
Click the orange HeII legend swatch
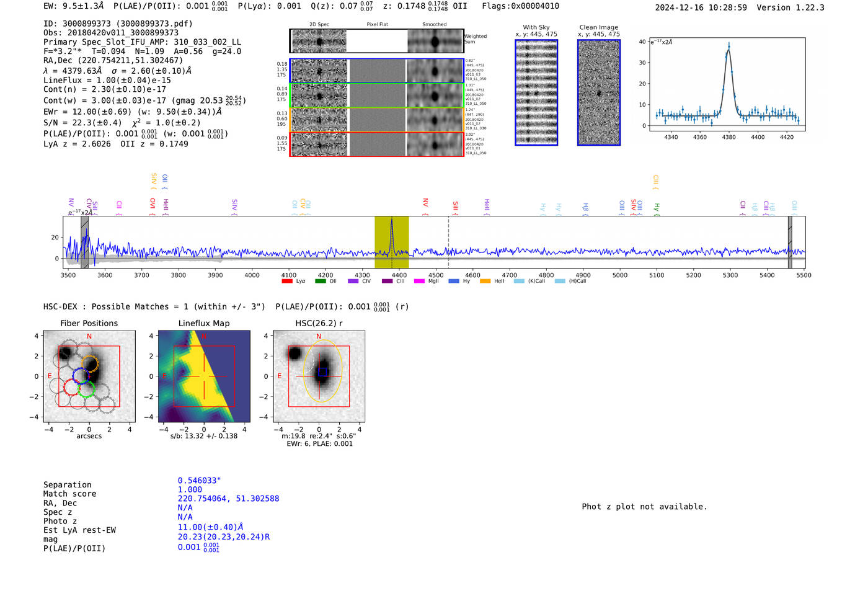click(x=485, y=281)
